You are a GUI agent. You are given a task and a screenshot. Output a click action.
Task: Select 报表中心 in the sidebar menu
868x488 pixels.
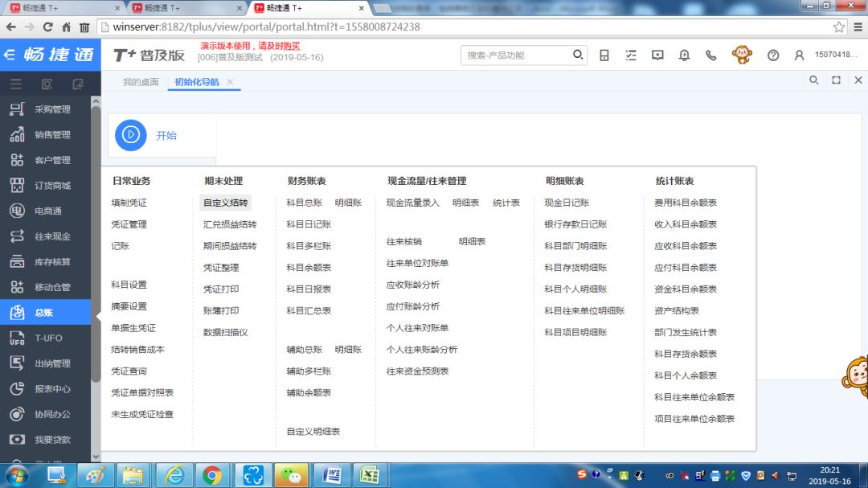(52, 389)
